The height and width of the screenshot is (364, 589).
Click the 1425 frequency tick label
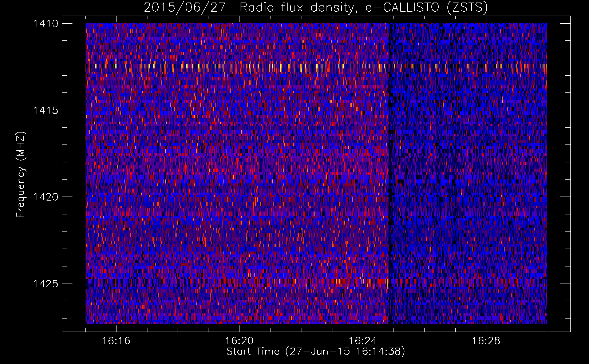pyautogui.click(x=46, y=284)
